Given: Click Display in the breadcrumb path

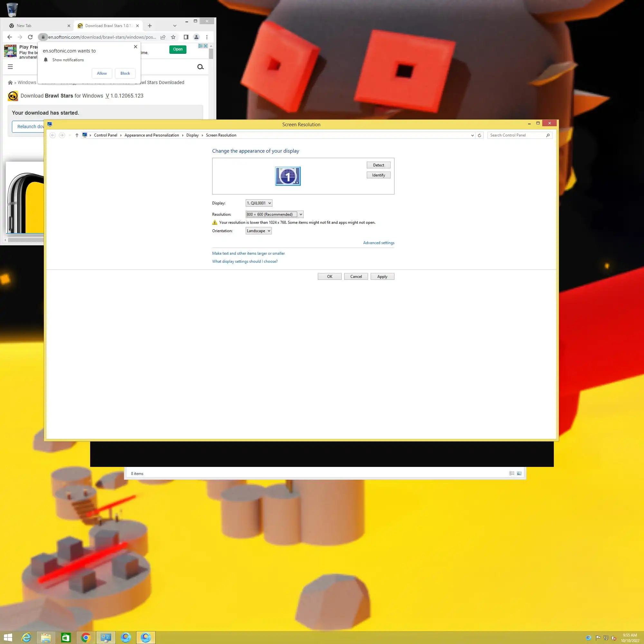Looking at the screenshot, I should click(x=192, y=135).
